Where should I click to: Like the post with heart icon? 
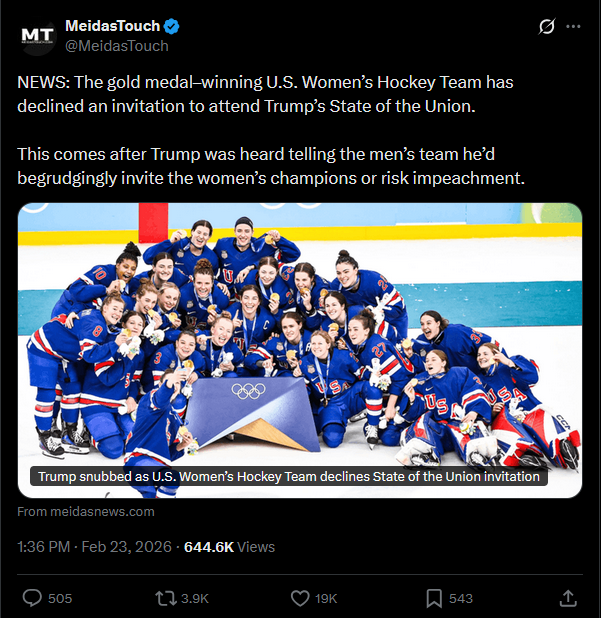pyautogui.click(x=299, y=598)
